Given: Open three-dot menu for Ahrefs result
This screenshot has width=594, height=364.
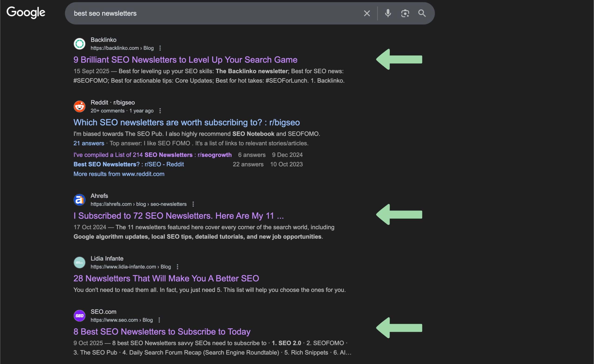Looking at the screenshot, I should click(193, 204).
